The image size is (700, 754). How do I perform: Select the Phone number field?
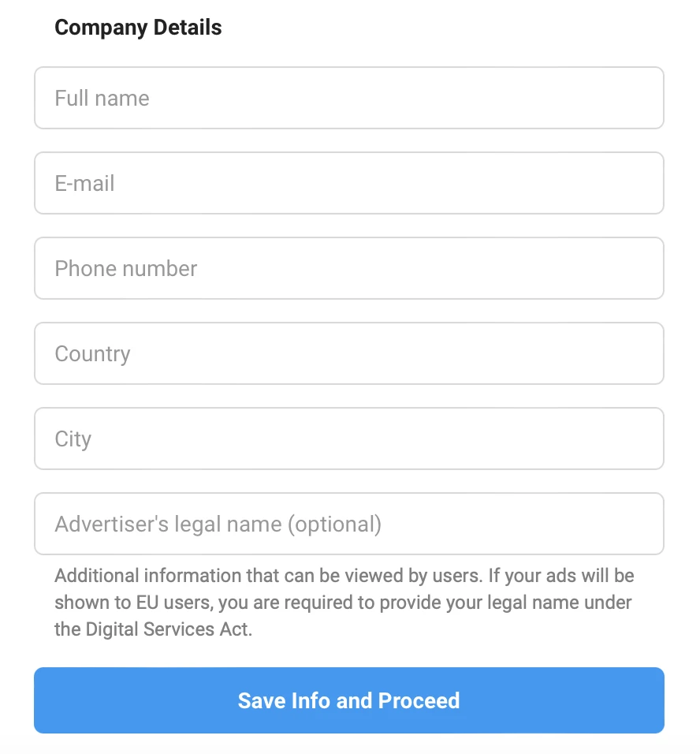[349, 268]
